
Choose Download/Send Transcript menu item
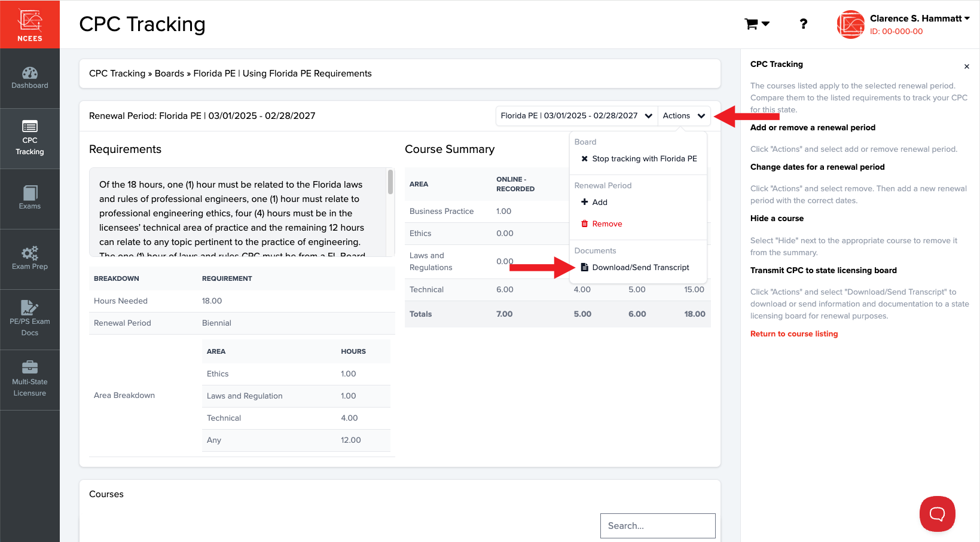(x=635, y=267)
